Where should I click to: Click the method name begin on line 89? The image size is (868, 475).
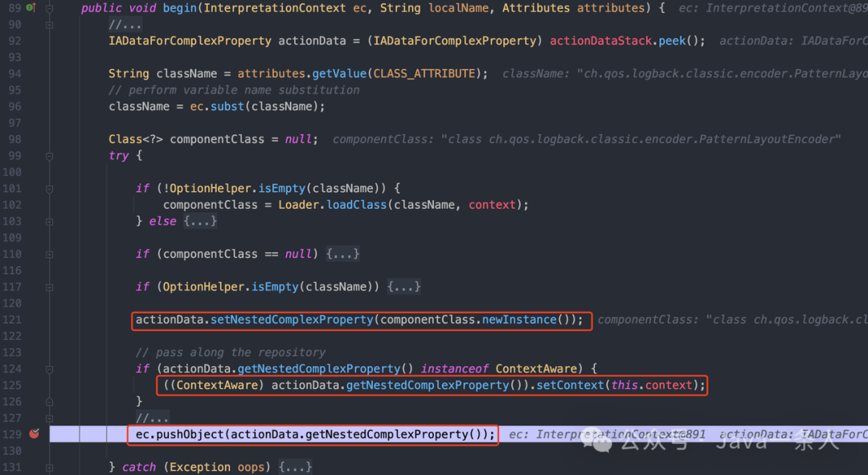(x=179, y=8)
